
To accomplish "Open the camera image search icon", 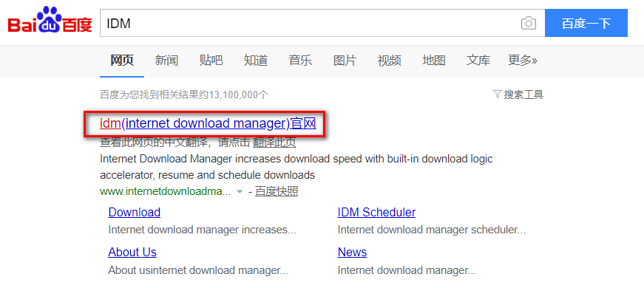I will 528,24.
